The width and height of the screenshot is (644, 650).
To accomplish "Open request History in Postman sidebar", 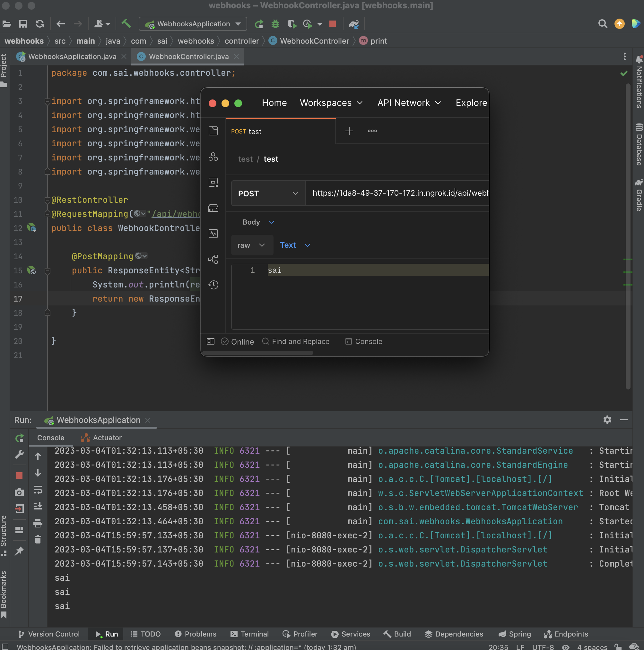I will click(213, 285).
